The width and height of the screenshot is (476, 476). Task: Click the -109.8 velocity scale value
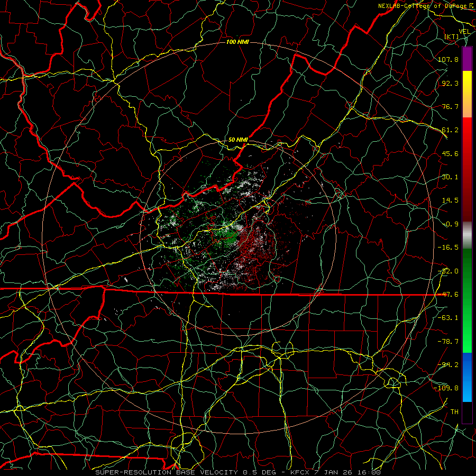tap(446, 388)
